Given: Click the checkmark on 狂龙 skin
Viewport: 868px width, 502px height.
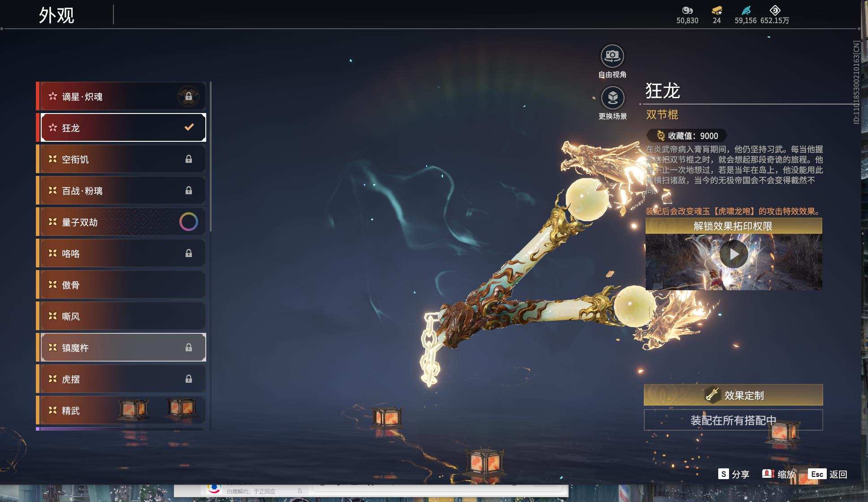Looking at the screenshot, I should pyautogui.click(x=189, y=127).
